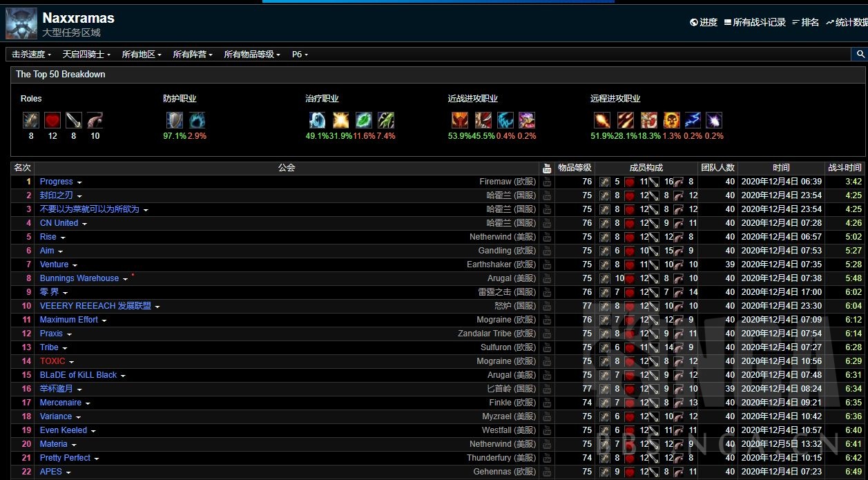
Task: Select the green Druid healer icon under 治疗职业
Action: (x=364, y=120)
